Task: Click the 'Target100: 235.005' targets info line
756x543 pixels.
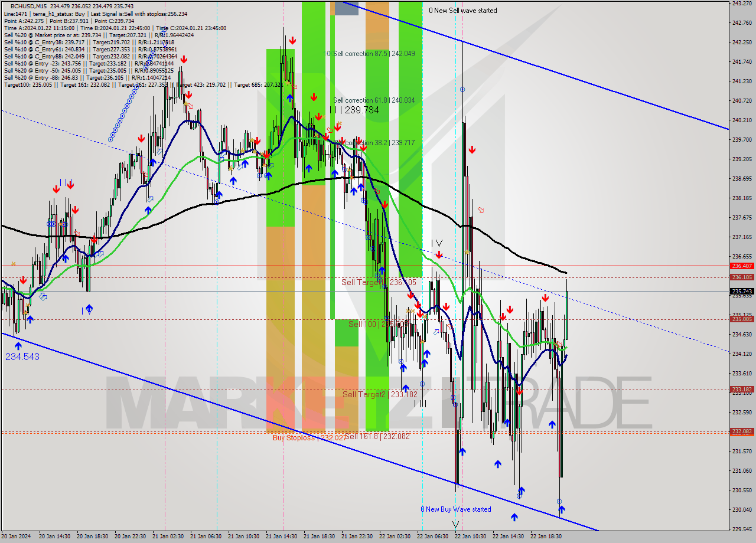Action: click(143, 84)
